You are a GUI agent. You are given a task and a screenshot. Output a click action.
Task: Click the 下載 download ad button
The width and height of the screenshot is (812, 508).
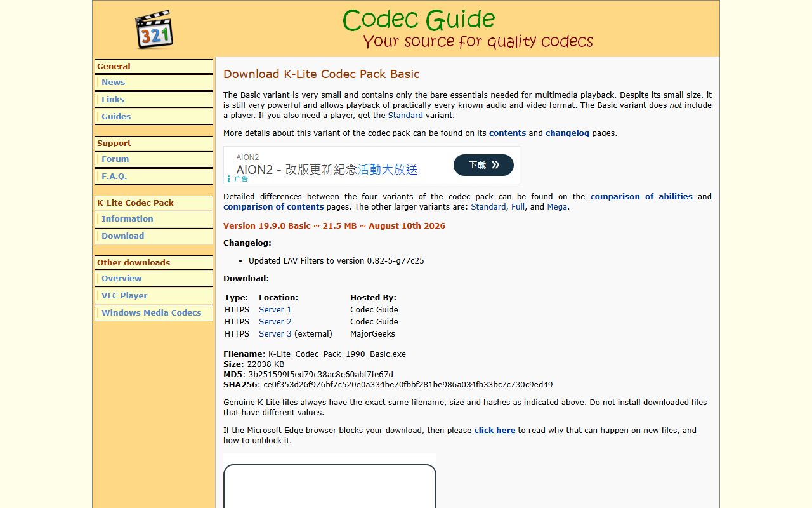pyautogui.click(x=483, y=165)
